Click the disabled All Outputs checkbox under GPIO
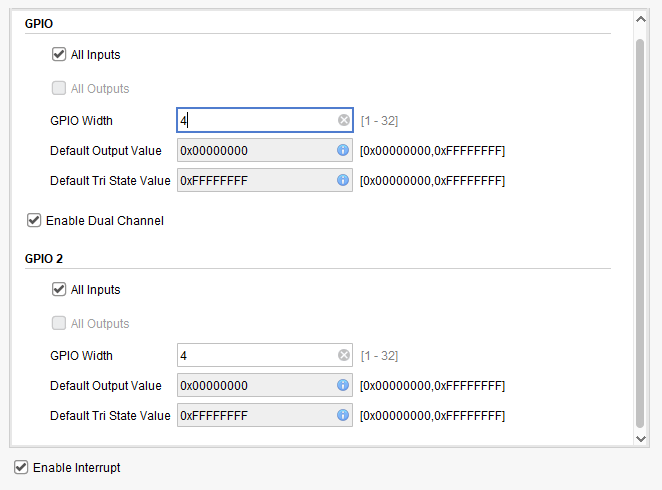Image resolution: width=662 pixels, height=490 pixels. [59, 88]
